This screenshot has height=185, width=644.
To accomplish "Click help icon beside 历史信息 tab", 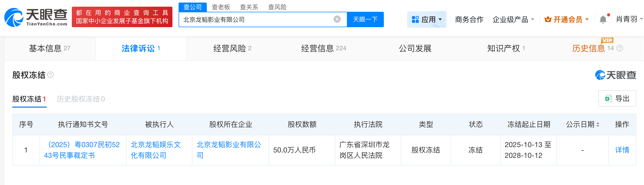I will [620, 48].
